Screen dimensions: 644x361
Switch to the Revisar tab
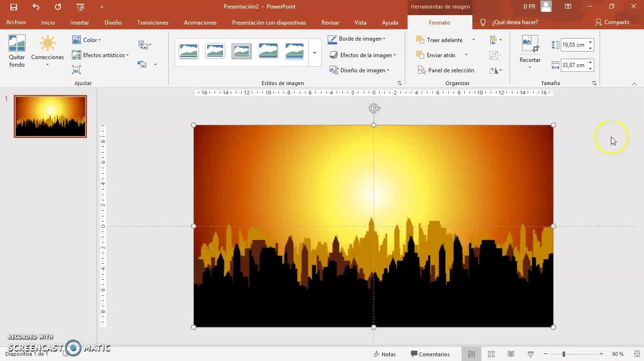[330, 22]
